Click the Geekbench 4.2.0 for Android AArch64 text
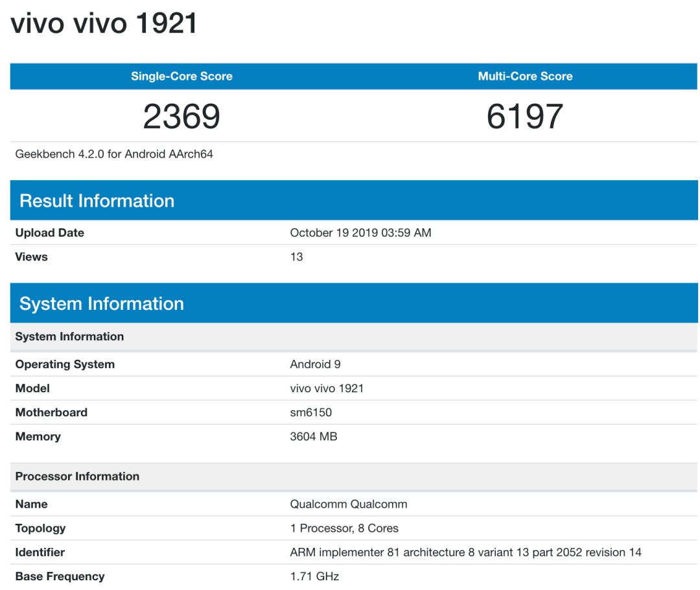The width and height of the screenshot is (700, 590). 114,154
